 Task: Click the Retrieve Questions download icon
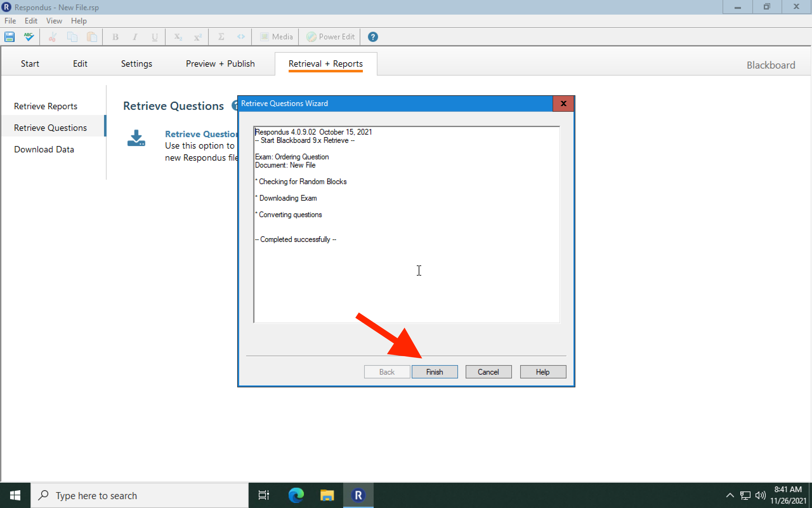(x=136, y=138)
